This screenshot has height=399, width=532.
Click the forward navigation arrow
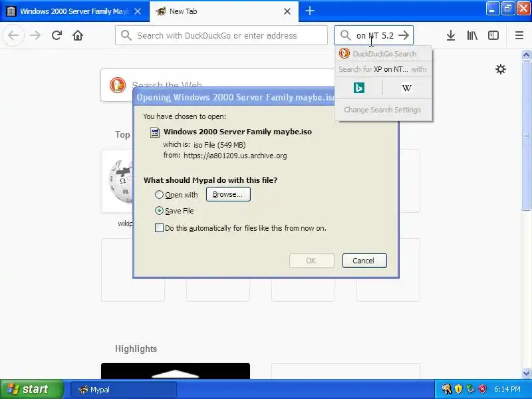(35, 35)
